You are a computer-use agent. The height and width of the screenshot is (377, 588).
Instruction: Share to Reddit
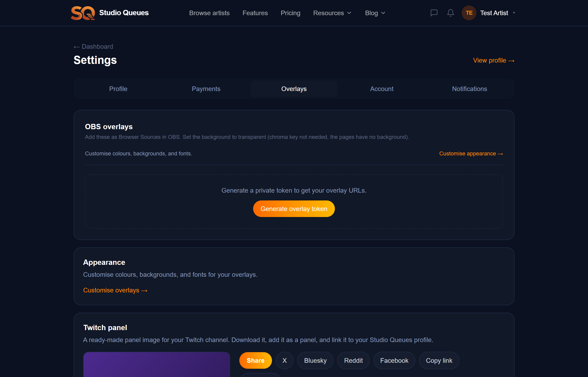(x=353, y=361)
